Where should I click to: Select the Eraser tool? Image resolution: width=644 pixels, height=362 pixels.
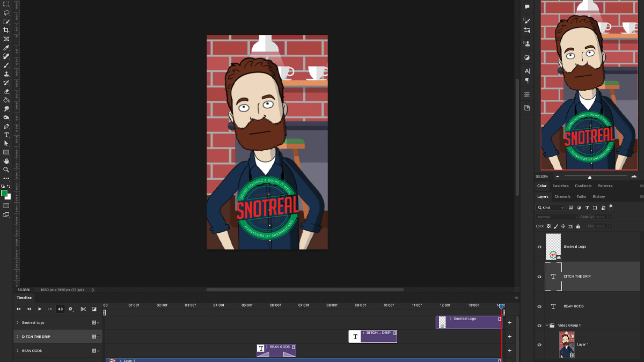6,91
